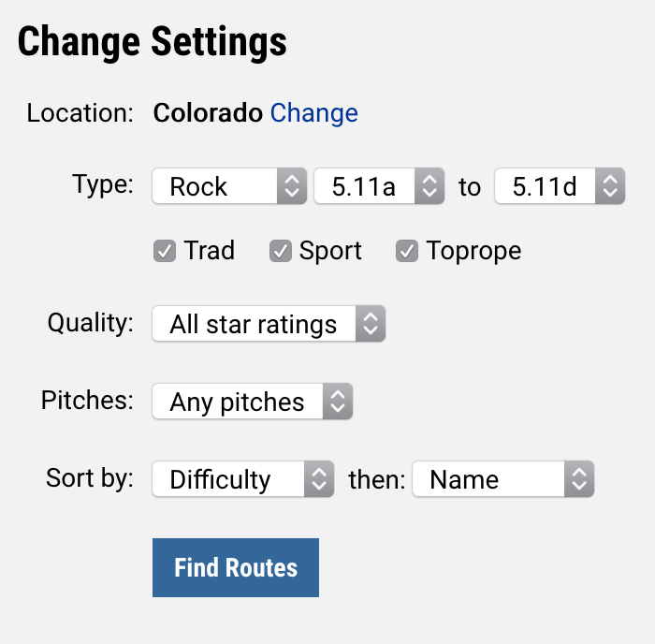This screenshot has height=644, width=655.
Task: Open the Rock type dropdown
Action: (230, 186)
